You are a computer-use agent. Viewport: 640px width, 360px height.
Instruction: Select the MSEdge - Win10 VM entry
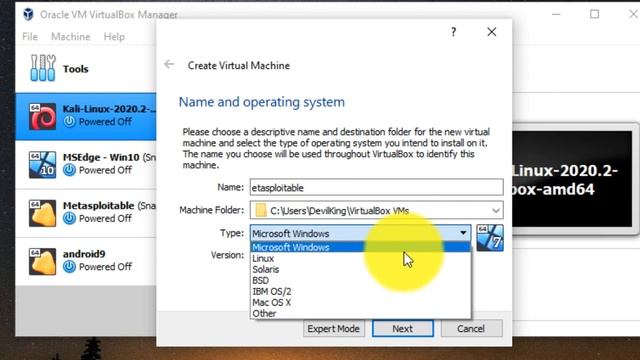pyautogui.click(x=86, y=164)
